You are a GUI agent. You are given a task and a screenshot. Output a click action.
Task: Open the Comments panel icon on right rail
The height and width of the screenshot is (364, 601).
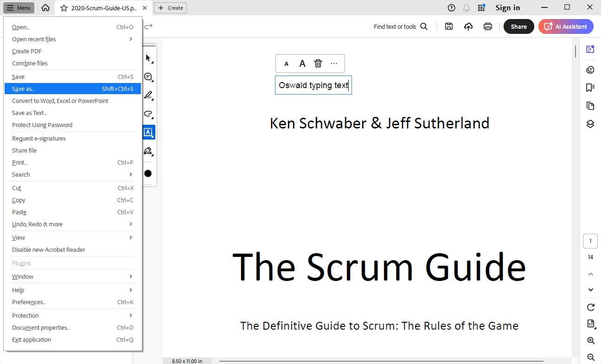click(x=590, y=70)
